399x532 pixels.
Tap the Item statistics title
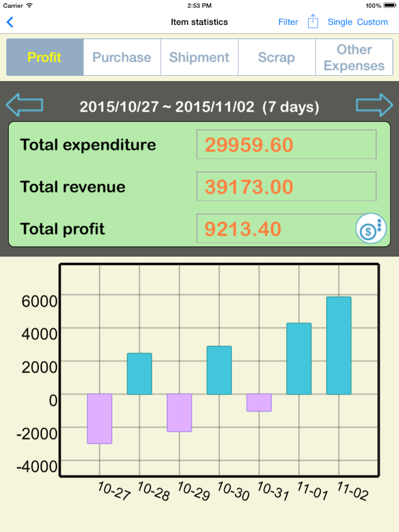pyautogui.click(x=199, y=22)
